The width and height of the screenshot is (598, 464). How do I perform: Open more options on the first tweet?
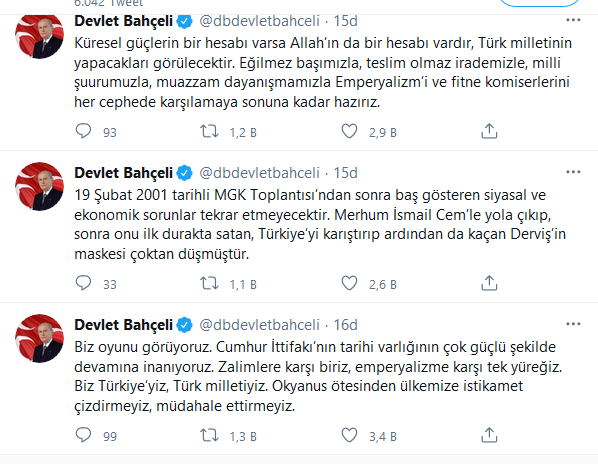click(573, 20)
